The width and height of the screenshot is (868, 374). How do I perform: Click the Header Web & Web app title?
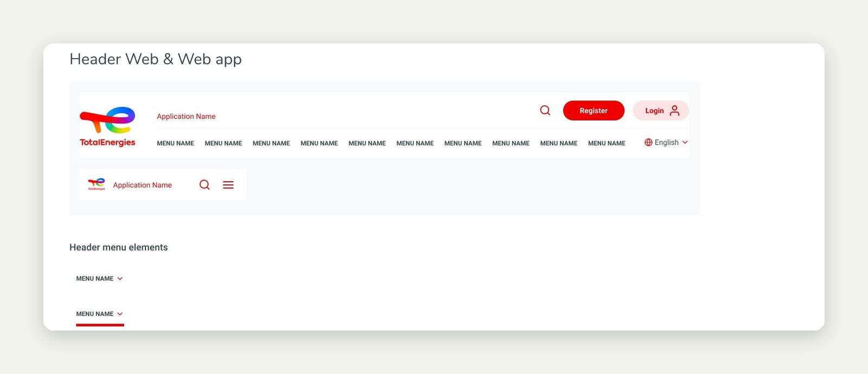[x=156, y=59]
